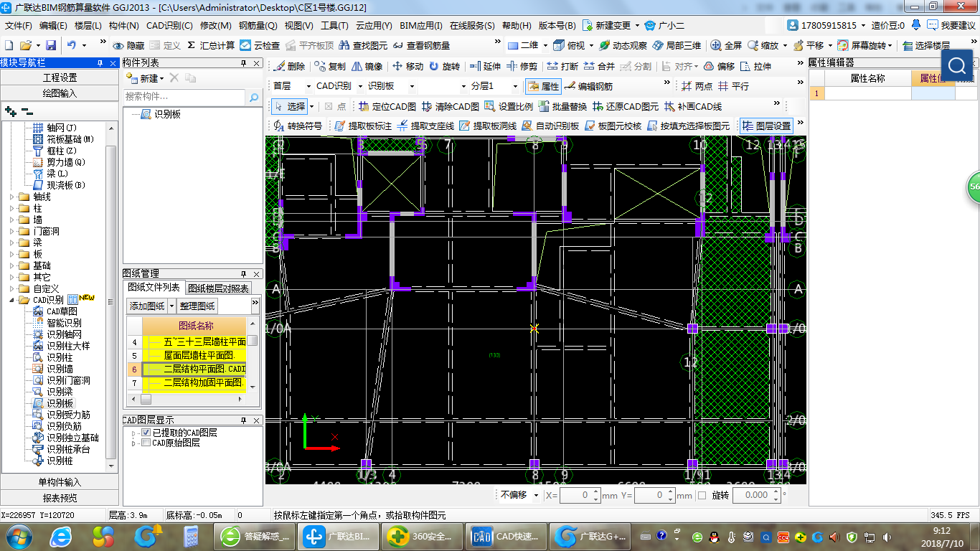Open the 钢筋量(Q) menu
The height and width of the screenshot is (551, 980).
(x=258, y=25)
